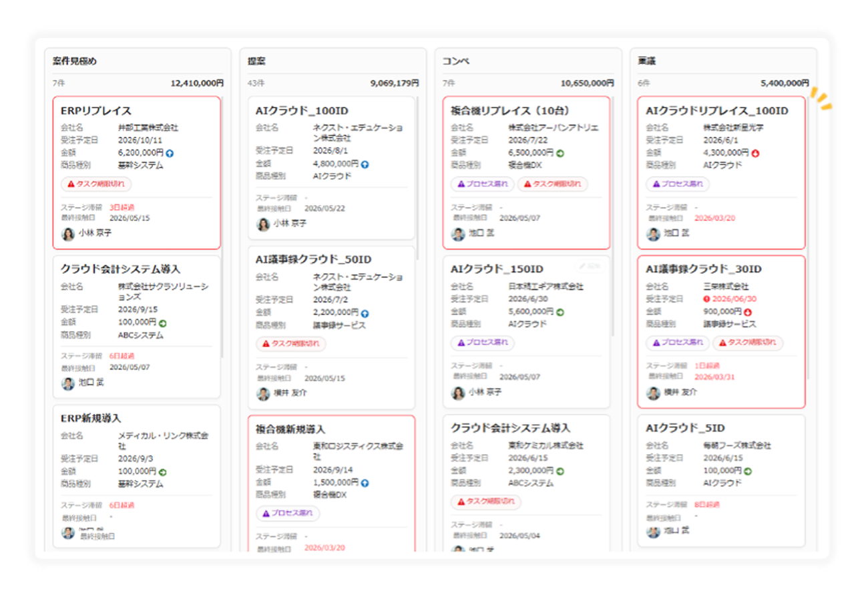Click the 5,400,000円 column total
The height and width of the screenshot is (601, 868).
pyautogui.click(x=785, y=83)
